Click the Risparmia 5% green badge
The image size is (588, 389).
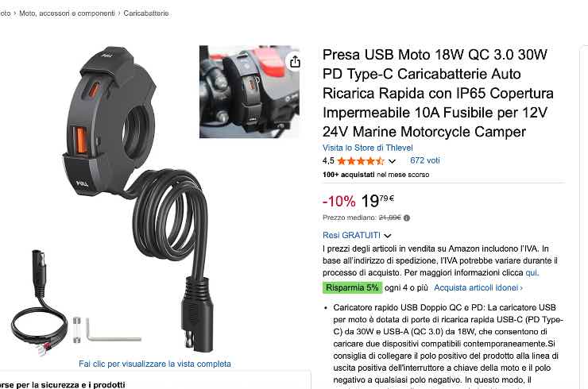352,288
